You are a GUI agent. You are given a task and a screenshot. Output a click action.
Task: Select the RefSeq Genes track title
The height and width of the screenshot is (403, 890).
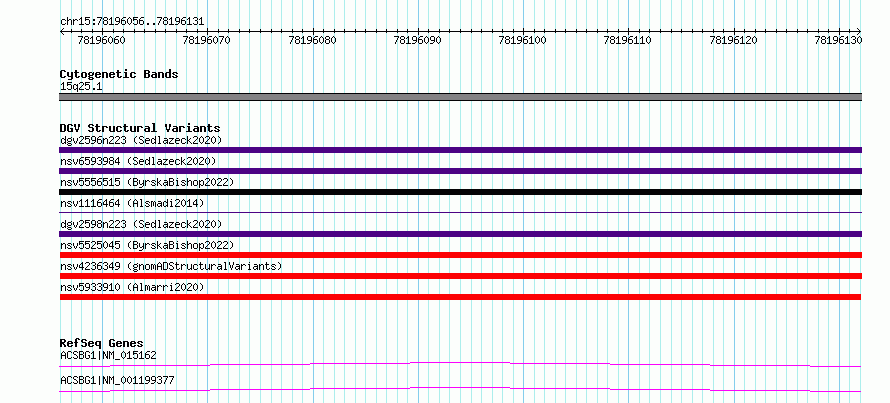coord(101,343)
